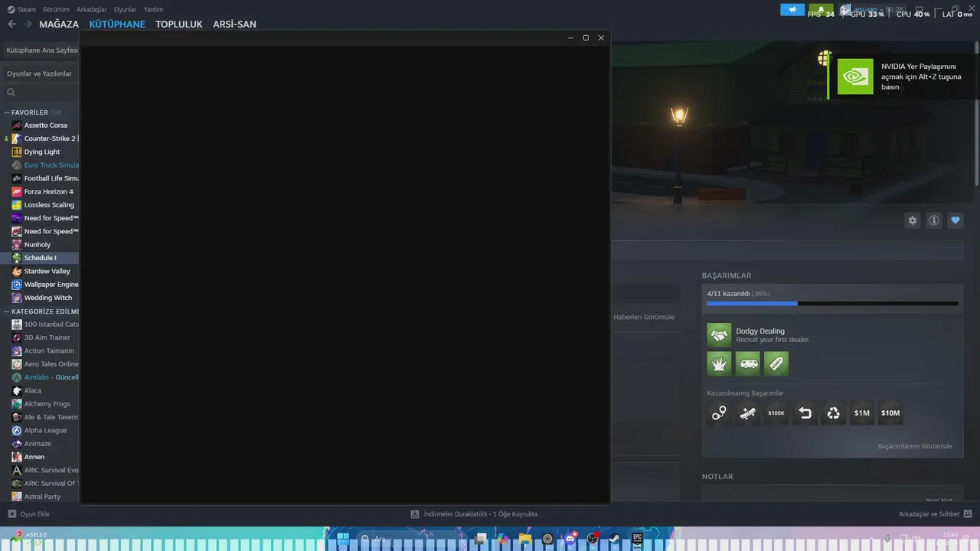Select Wallpaper Engine in the library

[x=51, y=285]
